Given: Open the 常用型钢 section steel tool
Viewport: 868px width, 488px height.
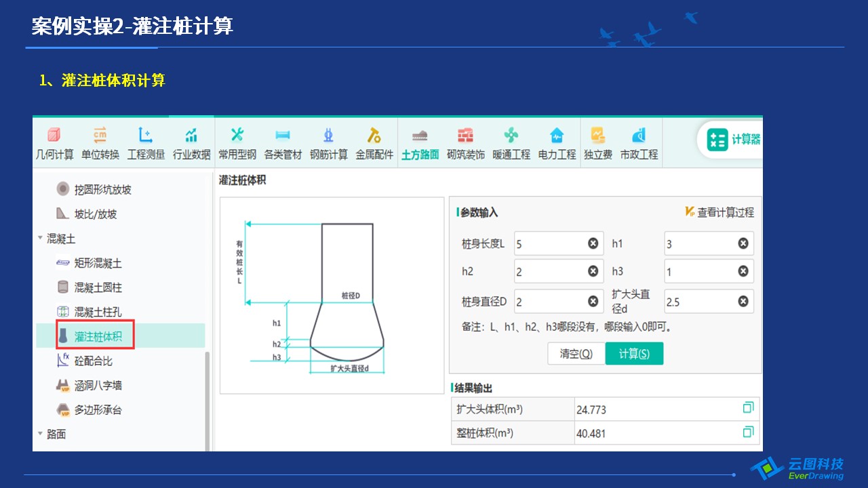Looking at the screenshot, I should point(237,143).
